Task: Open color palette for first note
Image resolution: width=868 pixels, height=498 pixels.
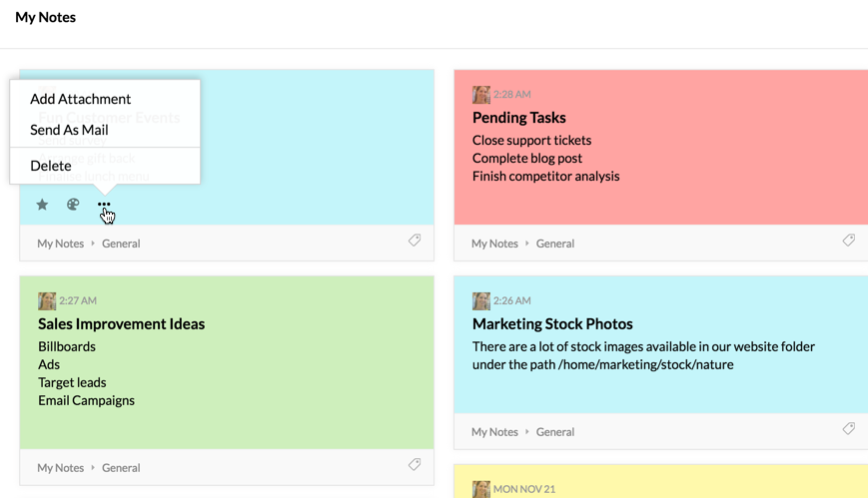Action: (x=73, y=205)
